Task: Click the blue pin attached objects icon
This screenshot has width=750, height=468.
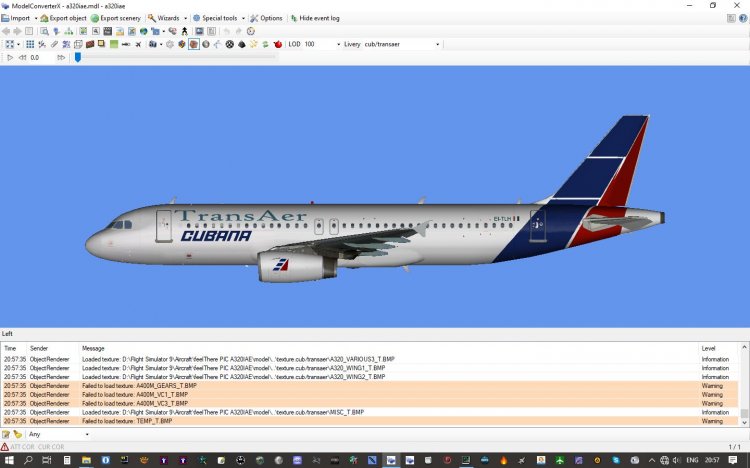Action: tap(56, 31)
